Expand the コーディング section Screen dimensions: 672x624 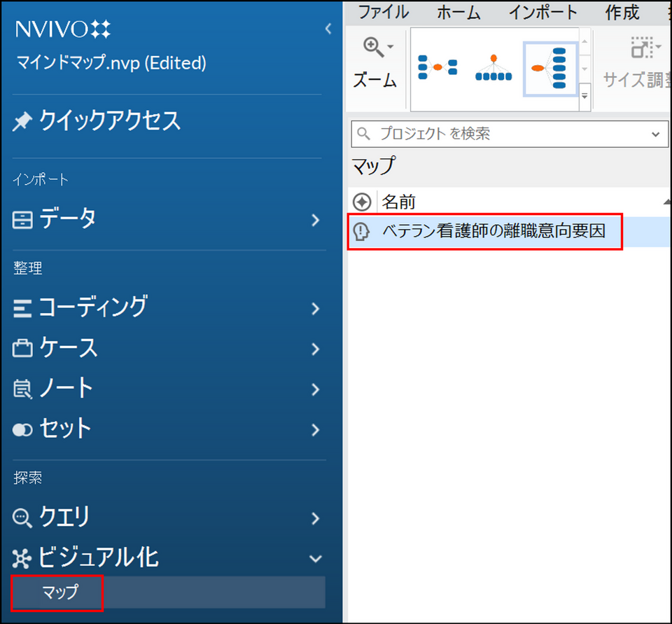(315, 308)
